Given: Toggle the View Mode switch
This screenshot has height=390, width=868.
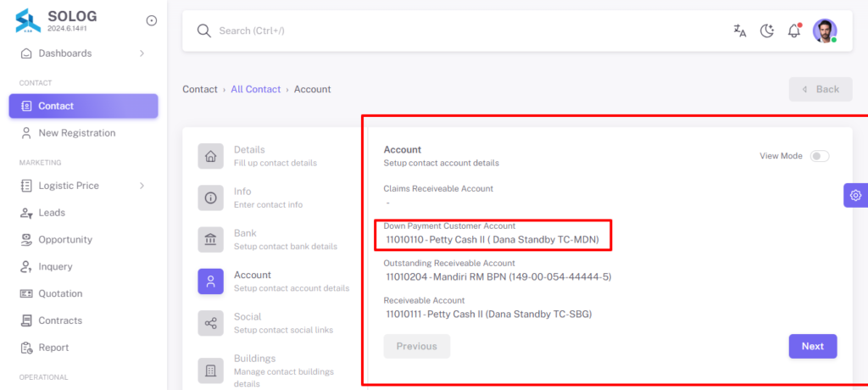Looking at the screenshot, I should pyautogui.click(x=820, y=156).
